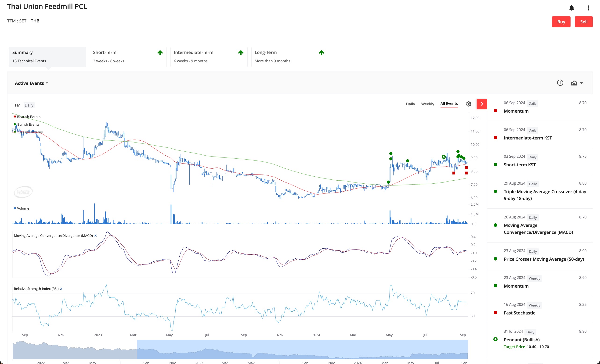Collapse events panel with red arrow button
600x364 pixels.
(x=482, y=104)
